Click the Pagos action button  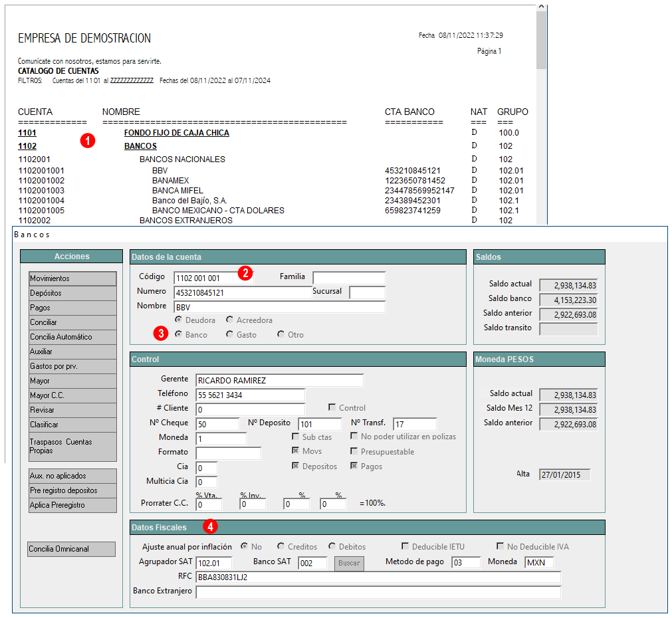(72, 308)
